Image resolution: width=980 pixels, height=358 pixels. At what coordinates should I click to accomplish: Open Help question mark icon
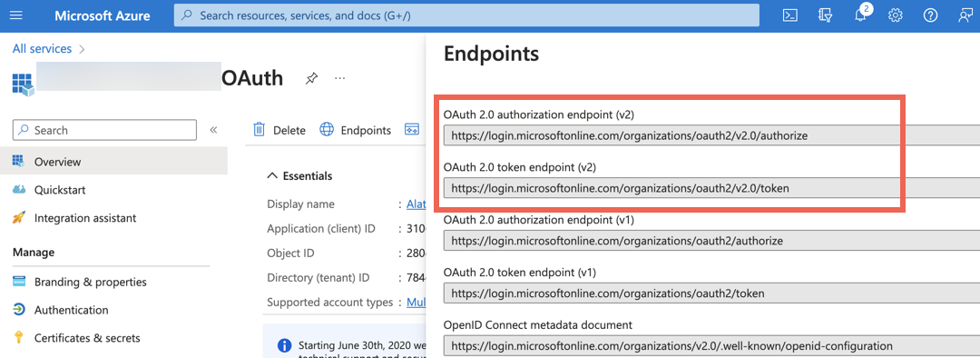931,15
